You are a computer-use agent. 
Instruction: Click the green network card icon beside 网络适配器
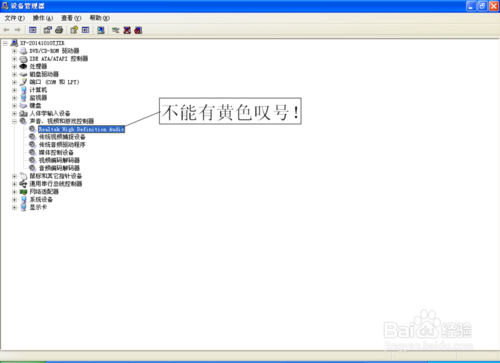pyautogui.click(x=23, y=192)
